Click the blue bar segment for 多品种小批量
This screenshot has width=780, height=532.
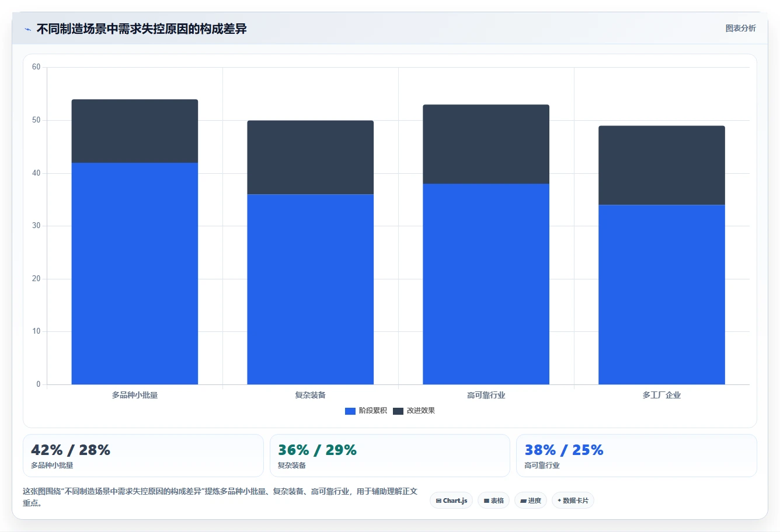pos(135,274)
